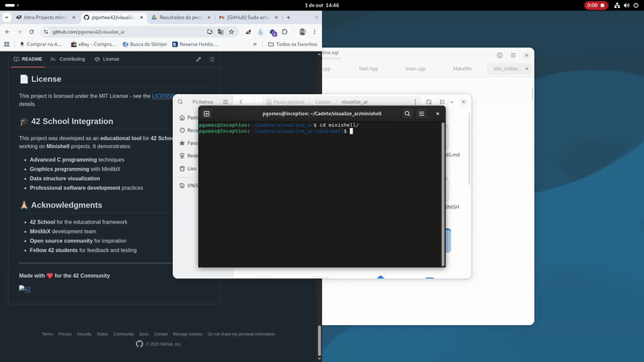Screen dimensions: 644x362
Task: Open the Docs footer link
Action: [x=144, y=334]
